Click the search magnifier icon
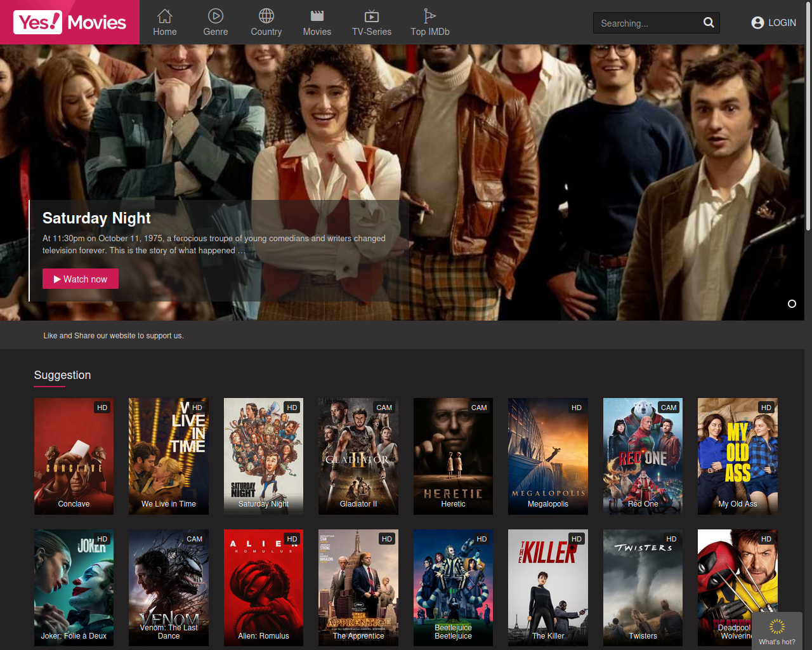The width and height of the screenshot is (812, 650). 709,23
